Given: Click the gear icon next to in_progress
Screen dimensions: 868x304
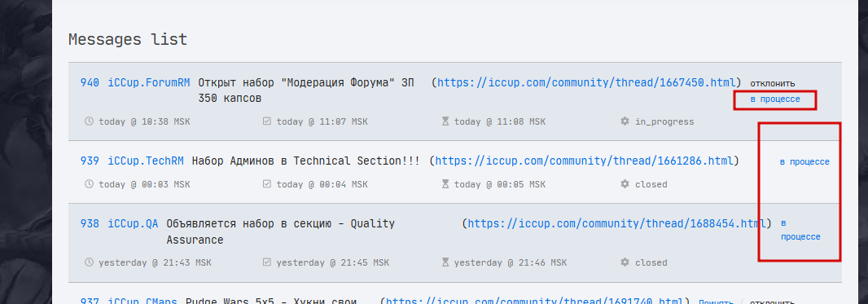Looking at the screenshot, I should 625,121.
